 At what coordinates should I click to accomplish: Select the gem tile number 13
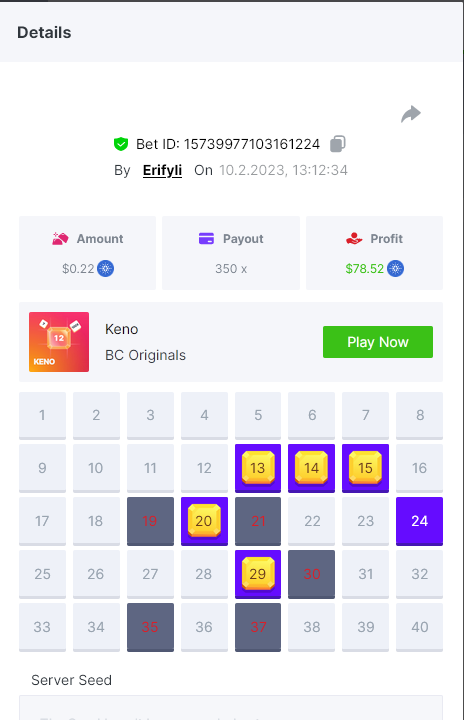(x=258, y=468)
